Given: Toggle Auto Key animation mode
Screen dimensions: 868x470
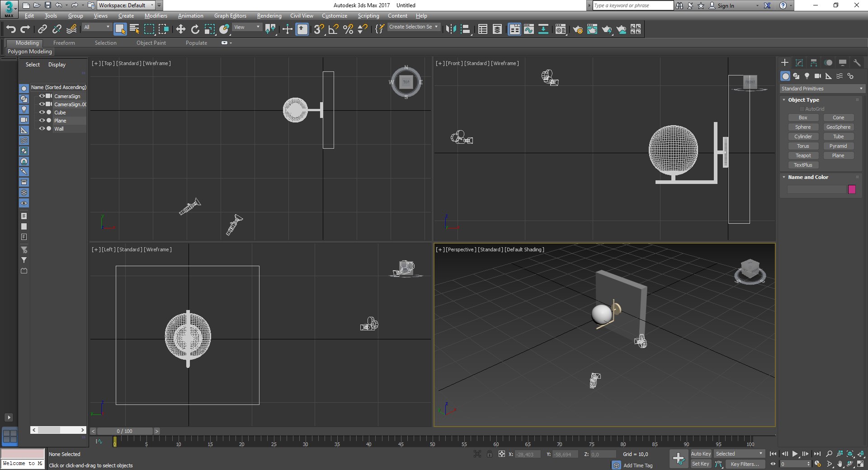Looking at the screenshot, I should [701, 454].
